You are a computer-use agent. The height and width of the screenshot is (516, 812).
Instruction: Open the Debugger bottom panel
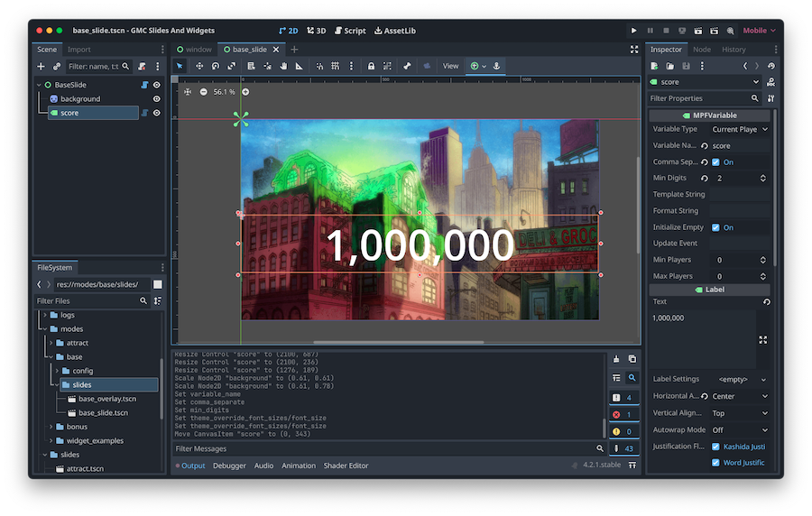[229, 465]
